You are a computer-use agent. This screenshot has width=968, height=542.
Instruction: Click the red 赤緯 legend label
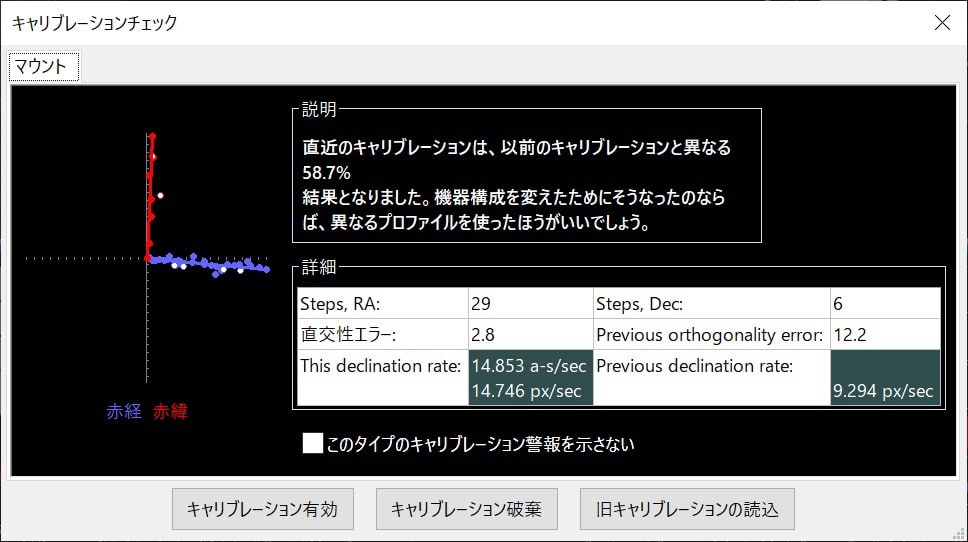tap(170, 411)
